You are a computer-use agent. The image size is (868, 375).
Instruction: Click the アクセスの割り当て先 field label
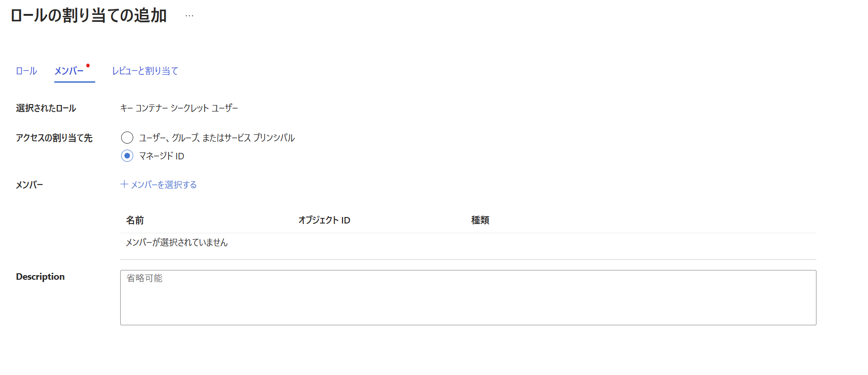click(54, 138)
